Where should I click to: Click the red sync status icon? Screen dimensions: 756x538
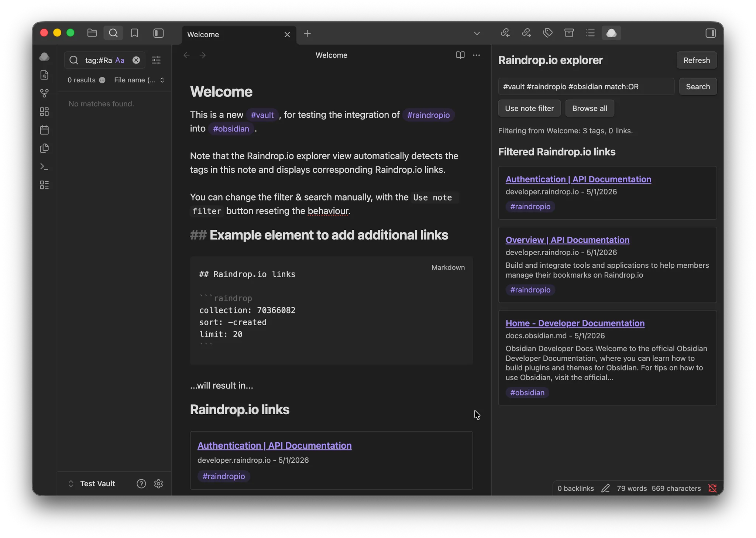click(x=712, y=488)
